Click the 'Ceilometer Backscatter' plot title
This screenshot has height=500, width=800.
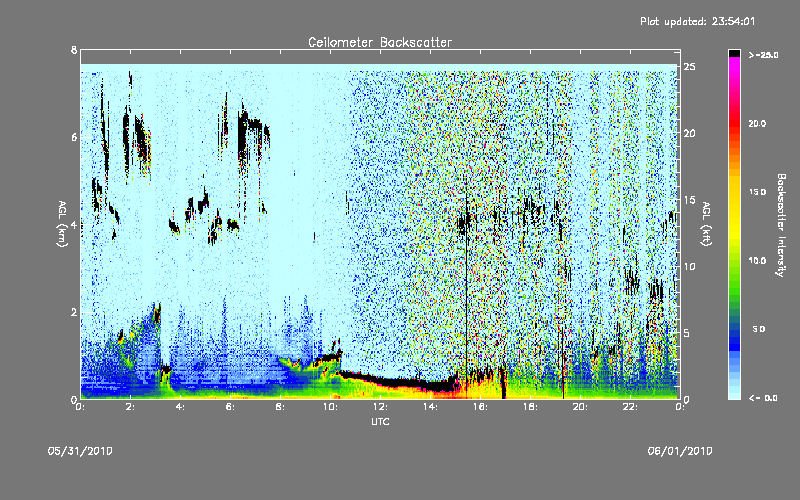pos(380,42)
